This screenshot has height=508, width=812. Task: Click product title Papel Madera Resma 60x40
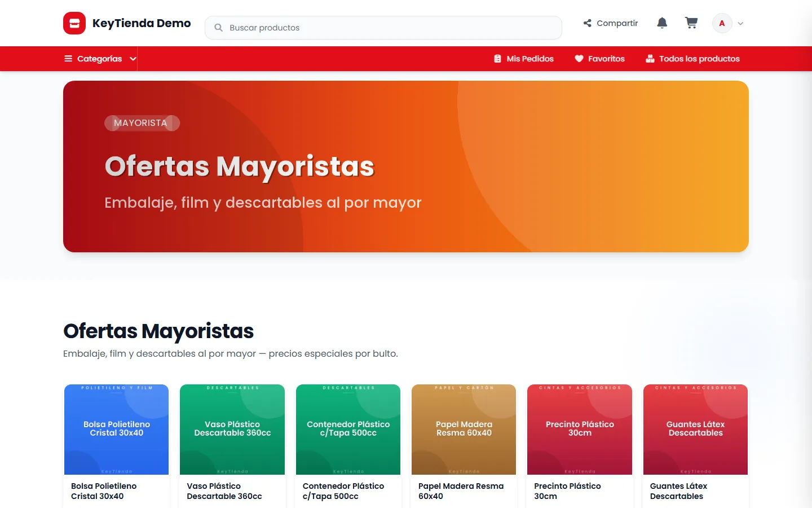pyautogui.click(x=461, y=491)
